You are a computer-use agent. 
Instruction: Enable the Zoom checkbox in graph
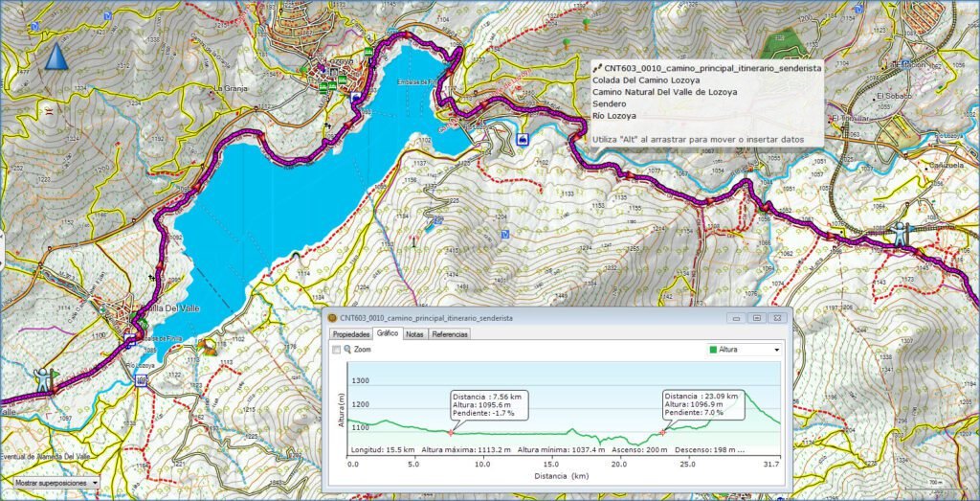tap(336, 350)
